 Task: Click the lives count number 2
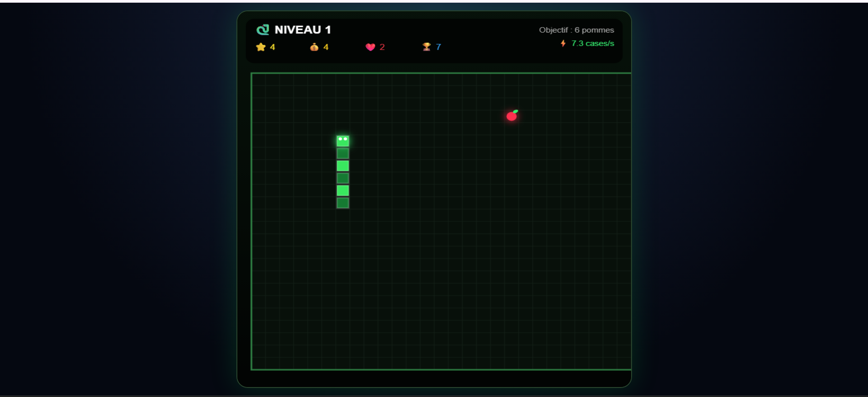382,47
